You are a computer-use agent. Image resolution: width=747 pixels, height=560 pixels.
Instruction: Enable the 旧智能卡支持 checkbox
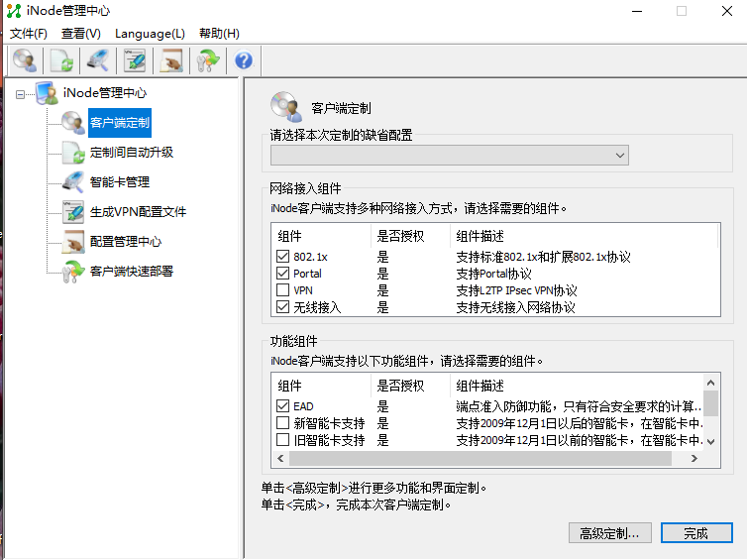tap(282, 439)
